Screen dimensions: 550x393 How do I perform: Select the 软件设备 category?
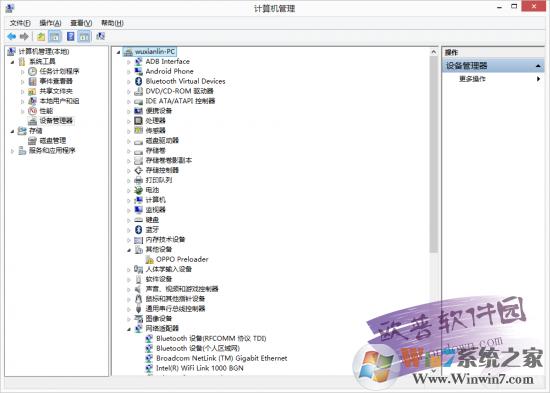tap(159, 279)
